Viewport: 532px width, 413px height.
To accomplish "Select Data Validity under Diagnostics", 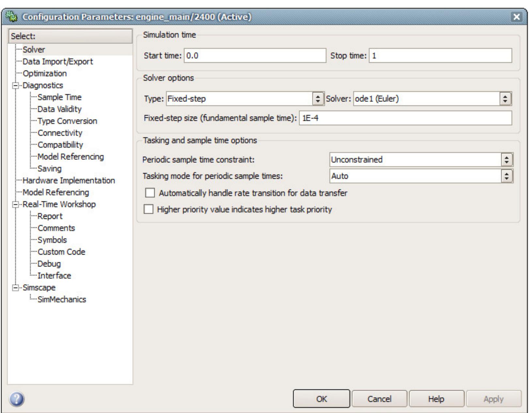I will tap(59, 109).
